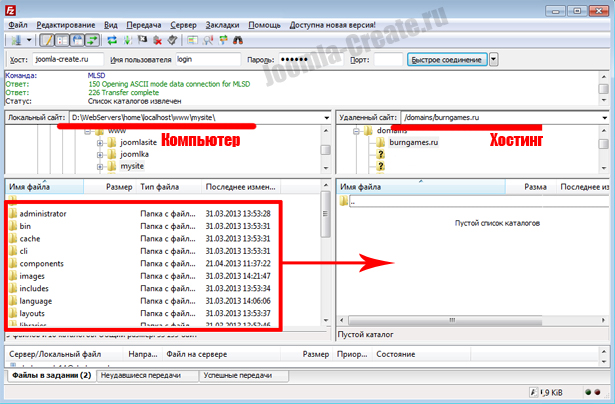Cancel current operation with red X icon
The height and width of the screenshot is (404, 615).
[142, 40]
